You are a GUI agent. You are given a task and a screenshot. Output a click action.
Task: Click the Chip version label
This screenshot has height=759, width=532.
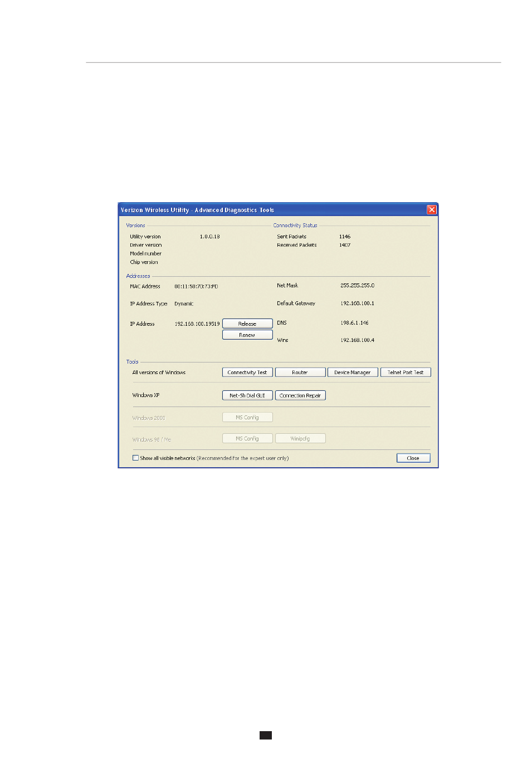pos(144,262)
